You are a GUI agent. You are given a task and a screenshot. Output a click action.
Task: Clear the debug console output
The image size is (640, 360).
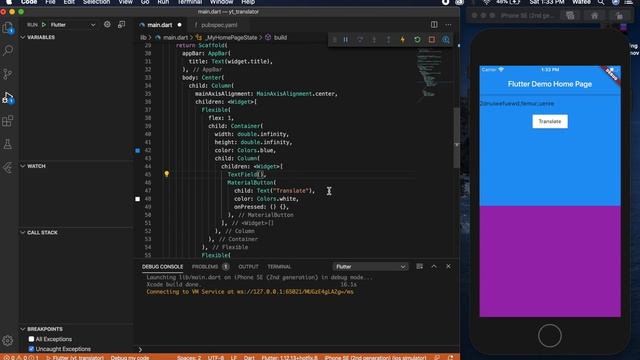(420, 267)
